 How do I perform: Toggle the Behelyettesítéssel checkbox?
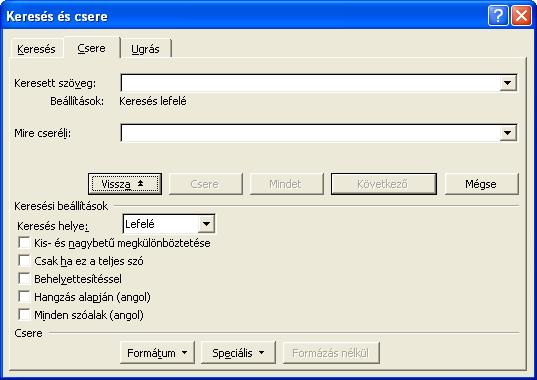24,278
